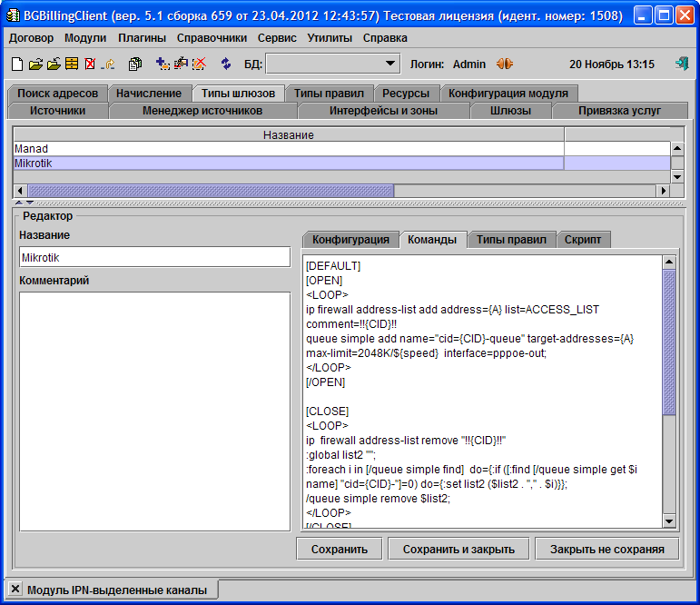The image size is (700, 605).
Task: Select the Manad row in table
Action: pyautogui.click(x=342, y=149)
